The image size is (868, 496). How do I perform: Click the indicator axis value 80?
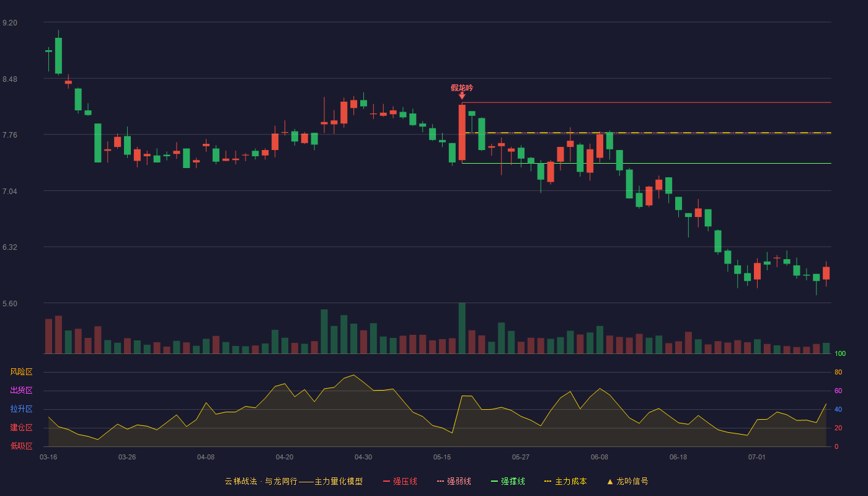pyautogui.click(x=838, y=373)
